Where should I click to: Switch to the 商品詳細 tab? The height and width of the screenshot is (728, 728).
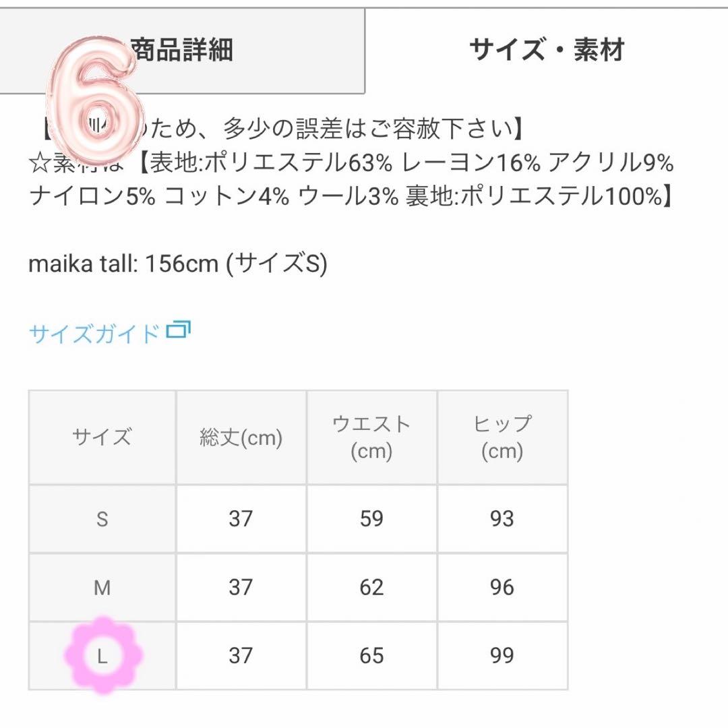coord(183,51)
